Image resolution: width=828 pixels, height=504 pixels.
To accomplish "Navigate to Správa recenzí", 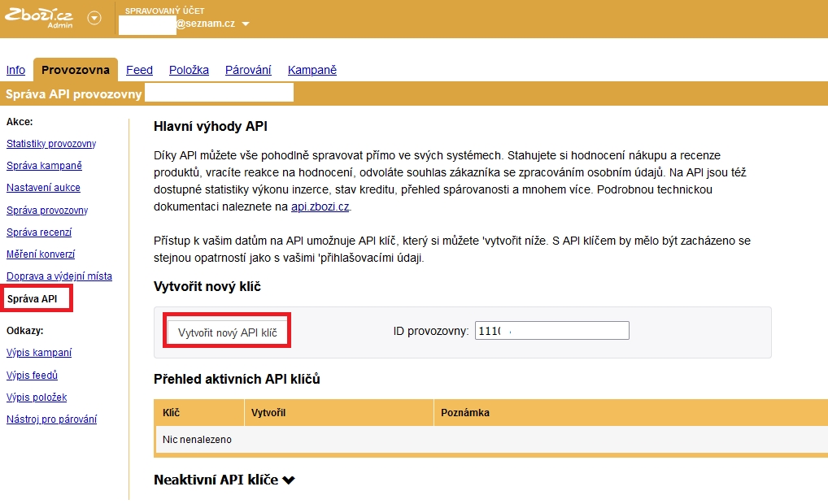I will (x=39, y=232).
